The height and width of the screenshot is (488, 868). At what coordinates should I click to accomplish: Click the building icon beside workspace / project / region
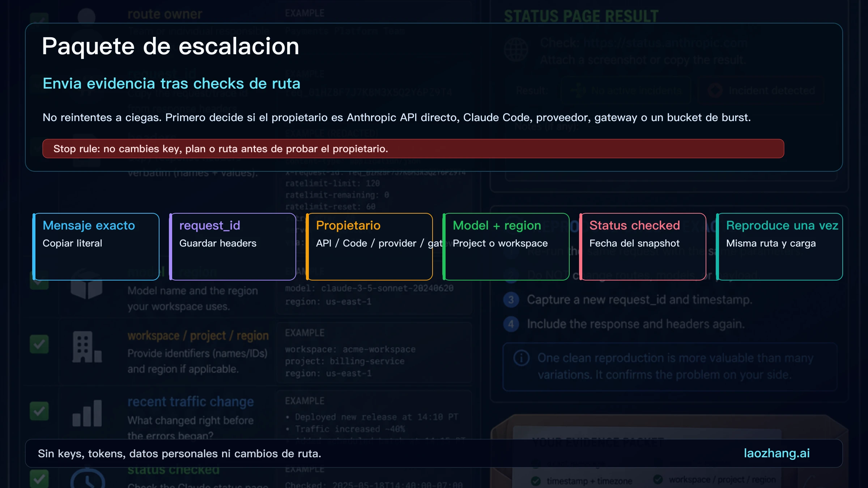click(x=87, y=347)
